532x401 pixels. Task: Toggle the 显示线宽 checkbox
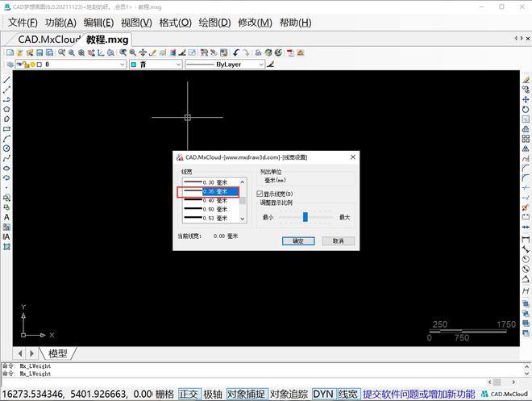[x=260, y=194]
